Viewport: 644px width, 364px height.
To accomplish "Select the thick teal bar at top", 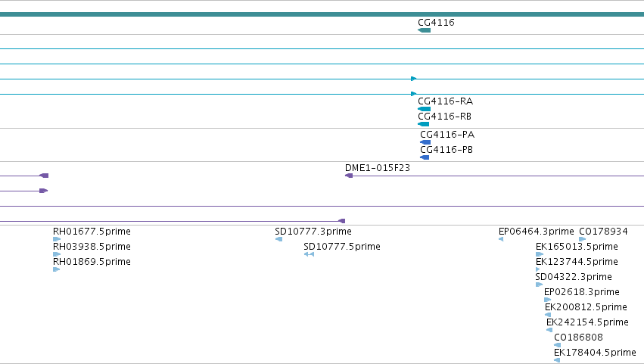I will (322, 14).
